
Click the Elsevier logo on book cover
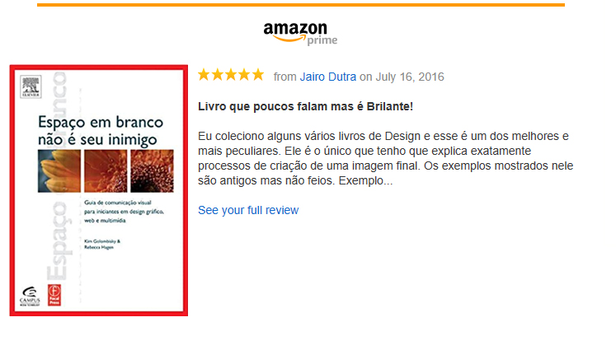pos(31,86)
